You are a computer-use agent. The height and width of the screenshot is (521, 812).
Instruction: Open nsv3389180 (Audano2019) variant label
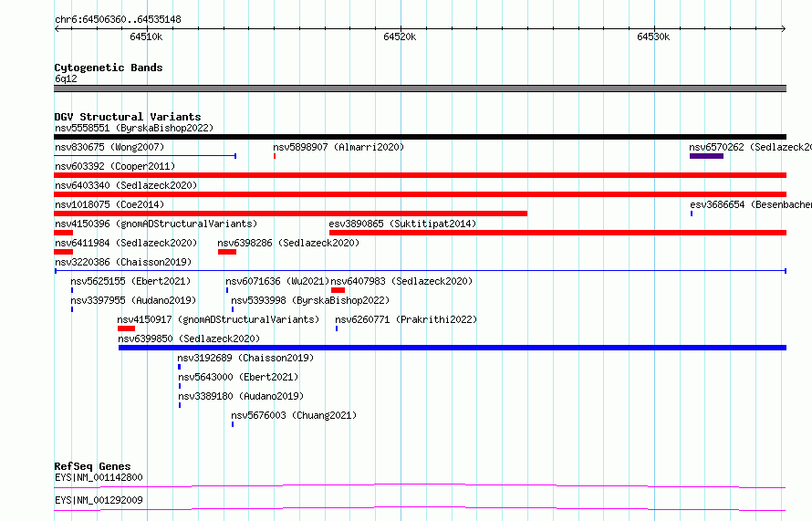(241, 396)
